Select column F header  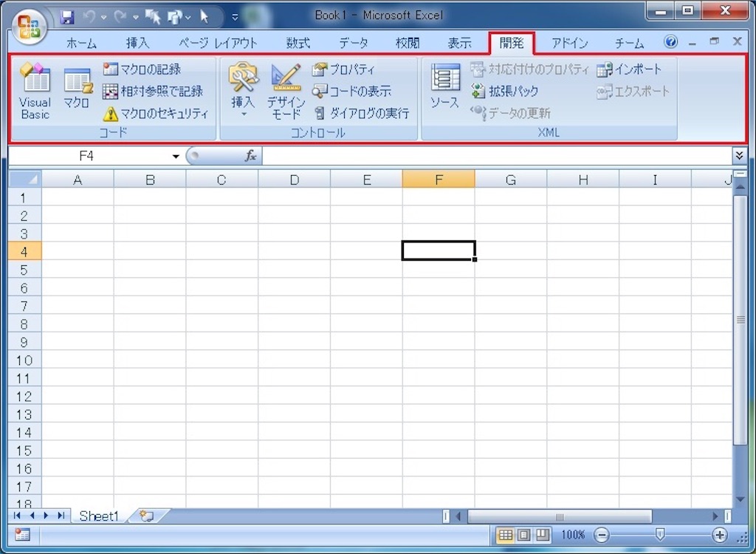439,180
